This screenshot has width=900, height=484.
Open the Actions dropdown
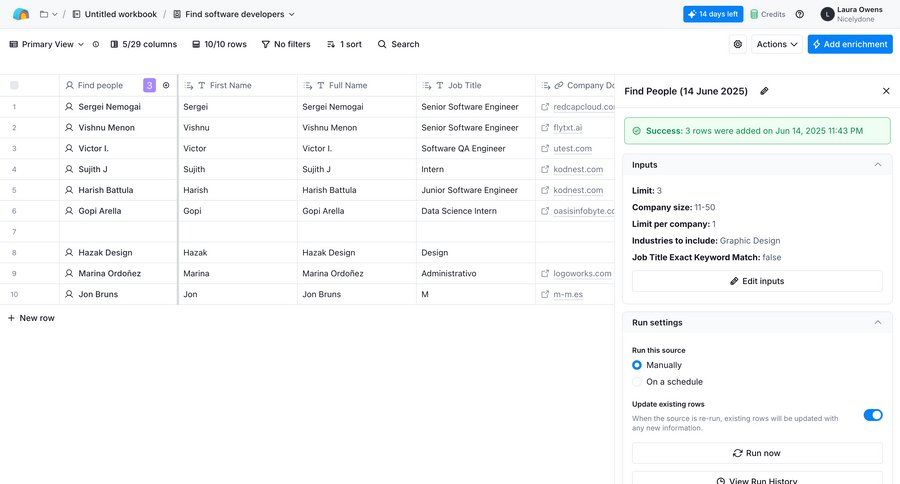coord(777,44)
